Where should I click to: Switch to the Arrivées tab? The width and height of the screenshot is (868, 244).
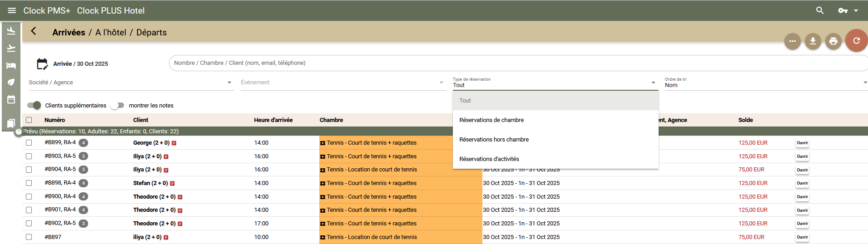(x=69, y=32)
